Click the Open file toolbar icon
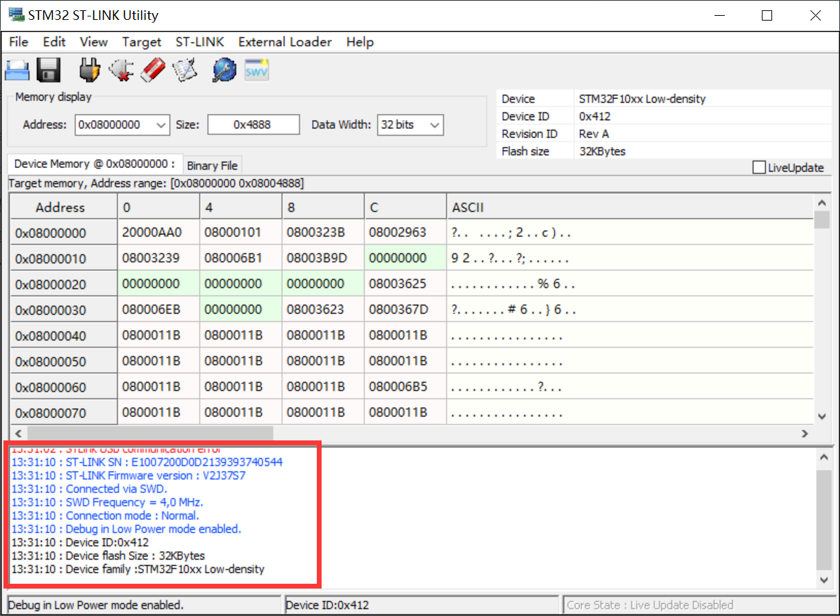The width and height of the screenshot is (840, 616). [17, 69]
